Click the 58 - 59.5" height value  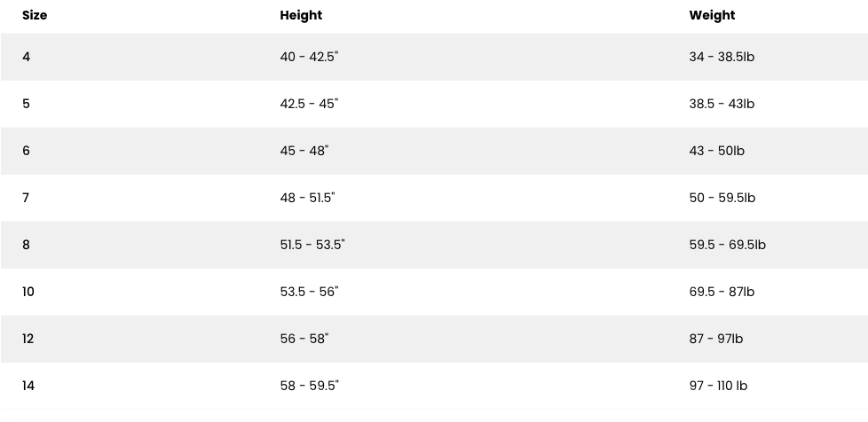pos(310,386)
